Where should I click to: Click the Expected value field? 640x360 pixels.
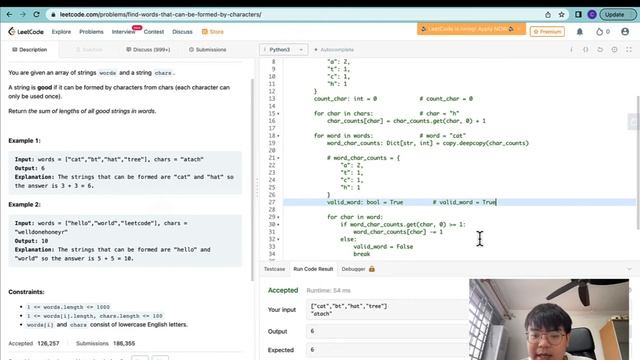(x=387, y=350)
